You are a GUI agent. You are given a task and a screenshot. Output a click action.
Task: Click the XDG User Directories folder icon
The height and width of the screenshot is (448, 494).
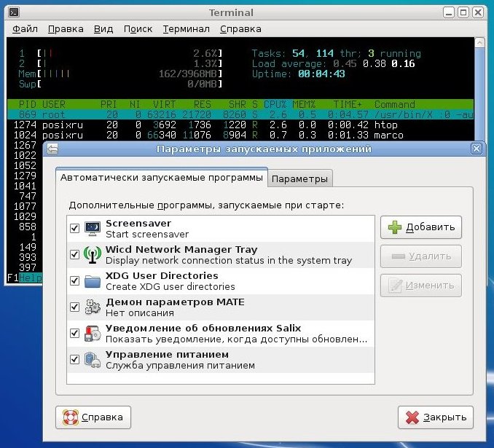(93, 281)
